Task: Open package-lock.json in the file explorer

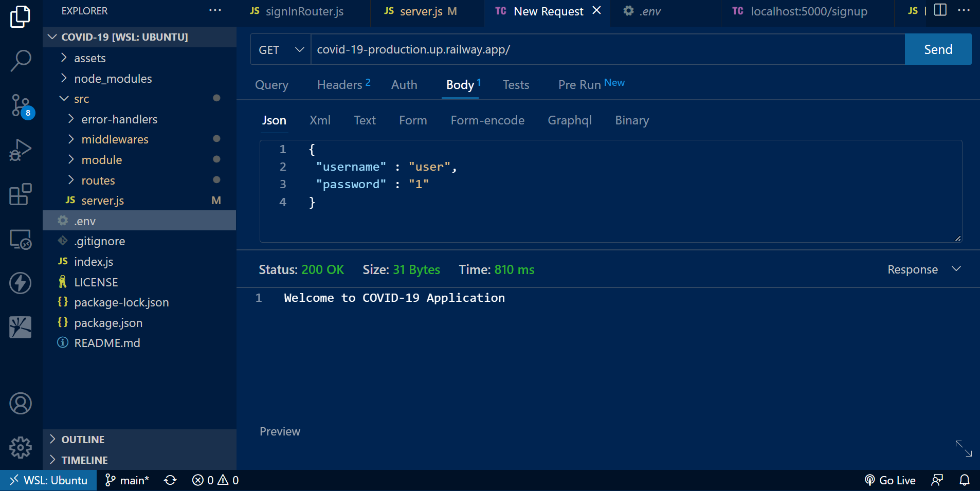Action: pos(139,302)
